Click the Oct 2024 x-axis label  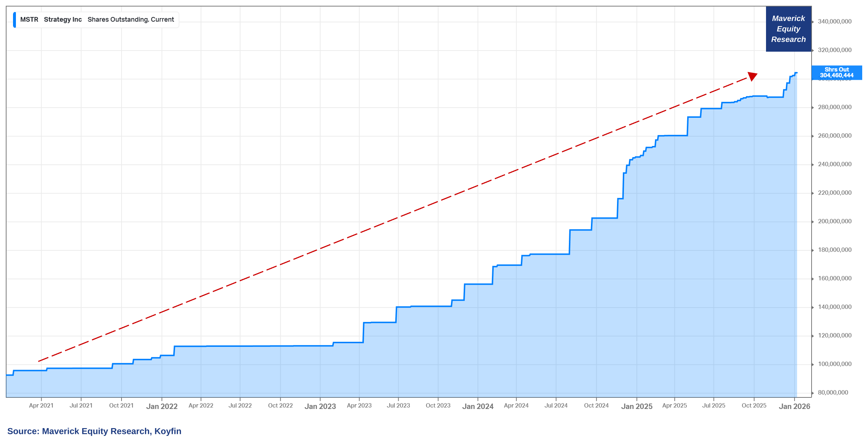[x=596, y=406]
